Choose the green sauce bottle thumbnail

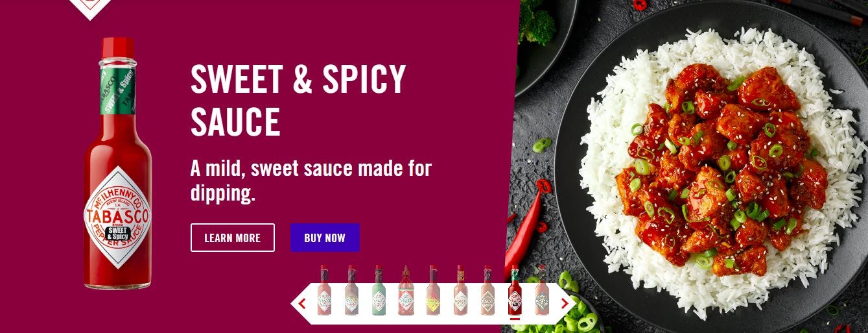click(379, 290)
